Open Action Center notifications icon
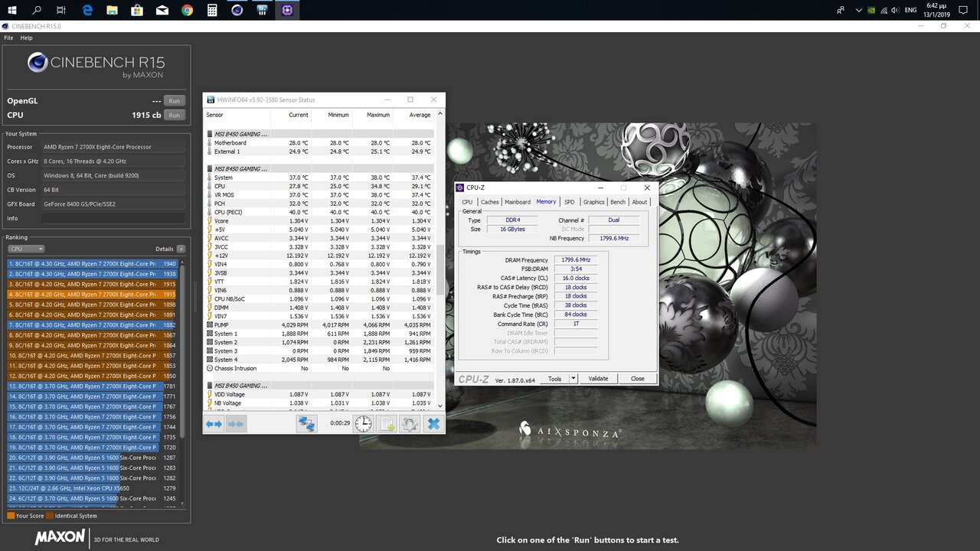980x551 pixels. click(965, 10)
